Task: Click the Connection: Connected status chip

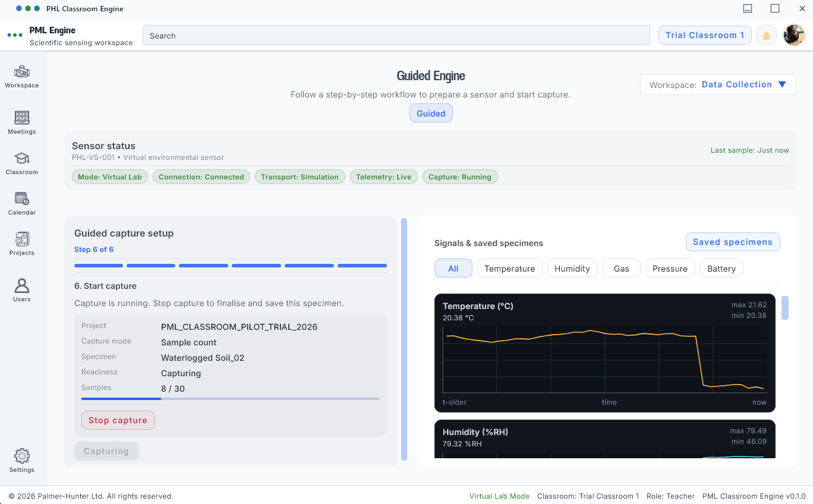Action: pos(201,177)
